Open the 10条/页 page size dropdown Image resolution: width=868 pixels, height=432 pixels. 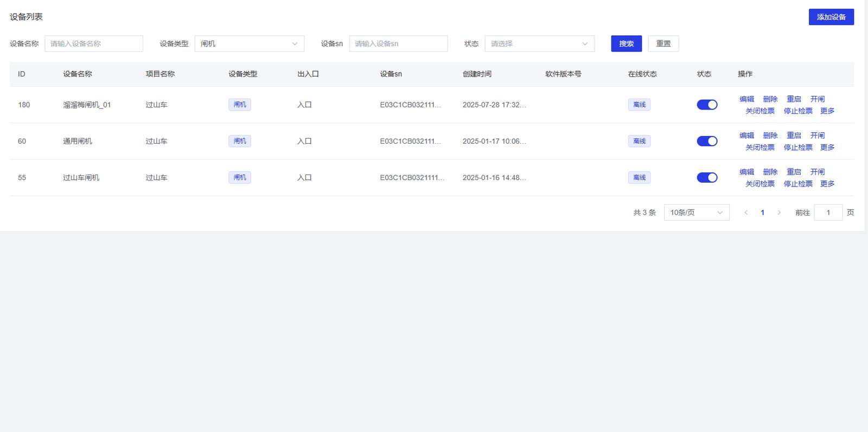[x=697, y=212]
